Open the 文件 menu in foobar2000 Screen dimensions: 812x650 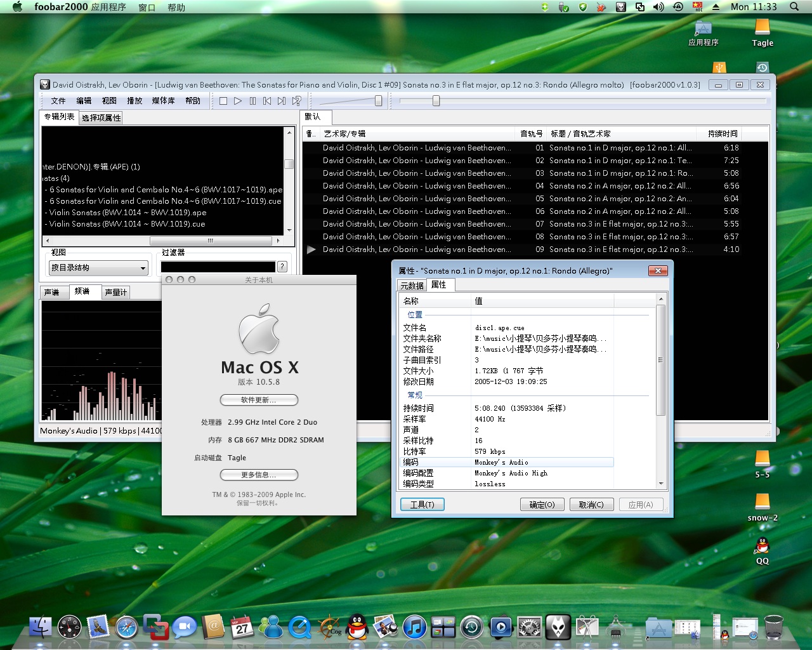pyautogui.click(x=58, y=101)
